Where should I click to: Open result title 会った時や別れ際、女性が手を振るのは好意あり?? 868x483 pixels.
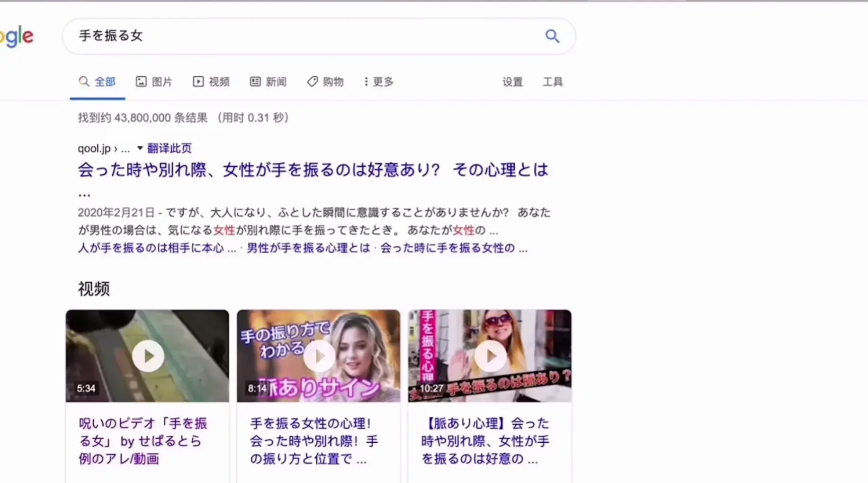click(x=313, y=170)
